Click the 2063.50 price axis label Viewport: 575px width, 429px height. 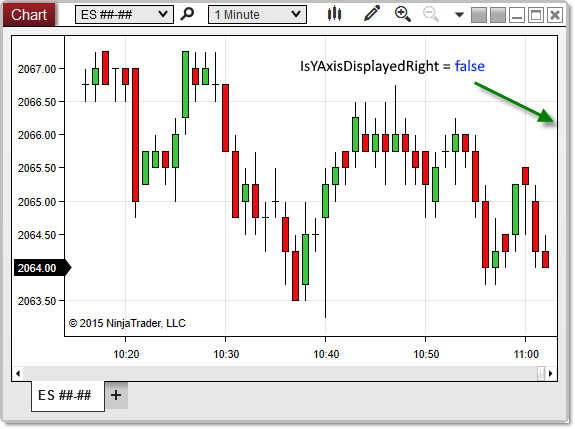pyautogui.click(x=37, y=301)
